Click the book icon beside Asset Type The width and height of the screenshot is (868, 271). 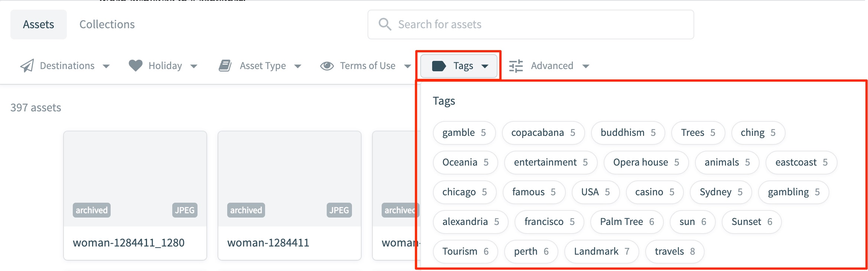point(224,65)
